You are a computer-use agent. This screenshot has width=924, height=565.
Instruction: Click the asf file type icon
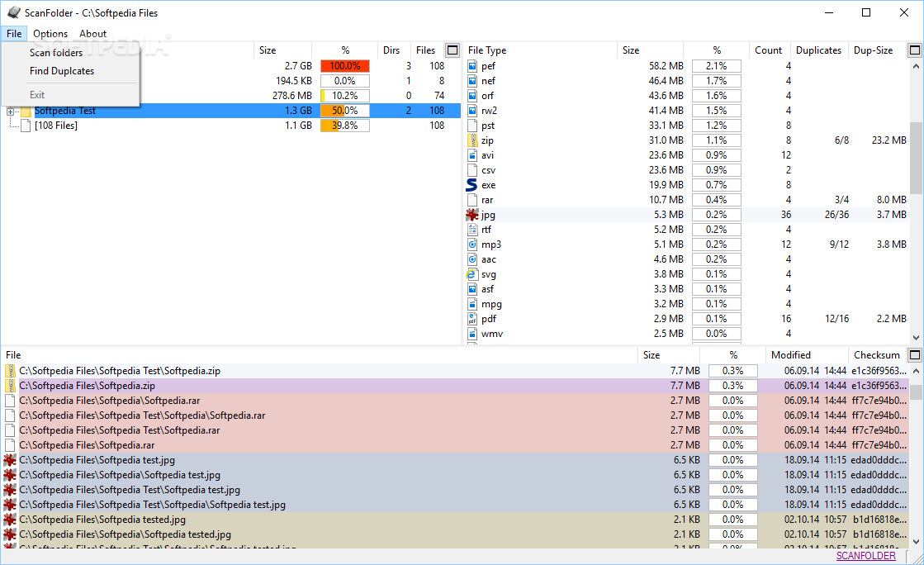tap(472, 289)
